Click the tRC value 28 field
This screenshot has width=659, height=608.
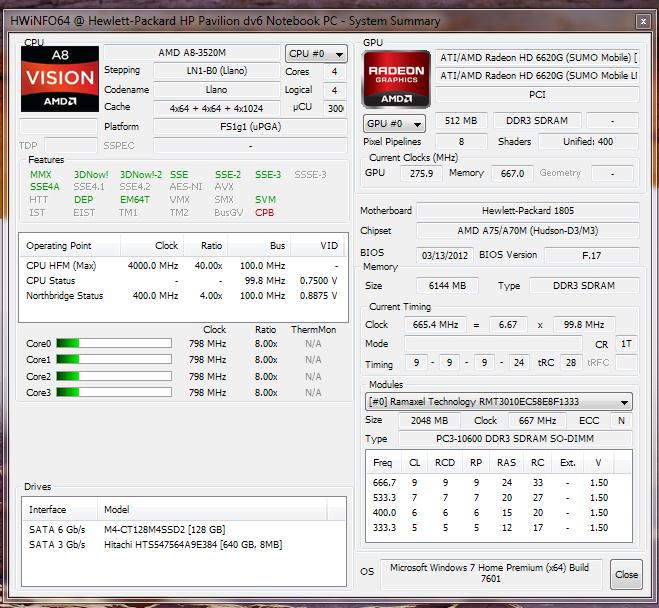[571, 363]
